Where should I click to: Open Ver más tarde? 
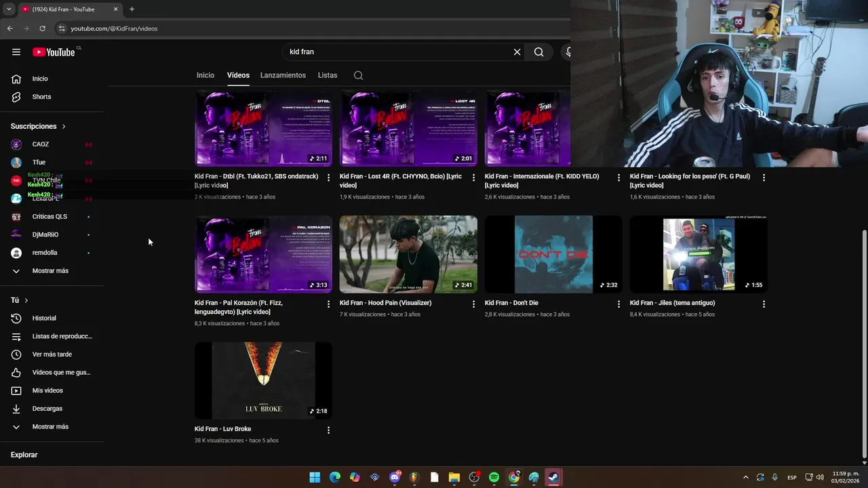point(52,354)
